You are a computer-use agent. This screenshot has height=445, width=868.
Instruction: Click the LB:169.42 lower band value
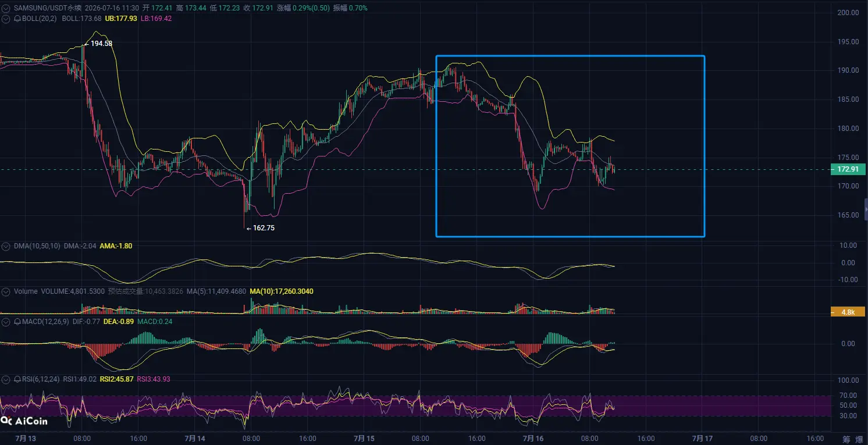click(156, 19)
